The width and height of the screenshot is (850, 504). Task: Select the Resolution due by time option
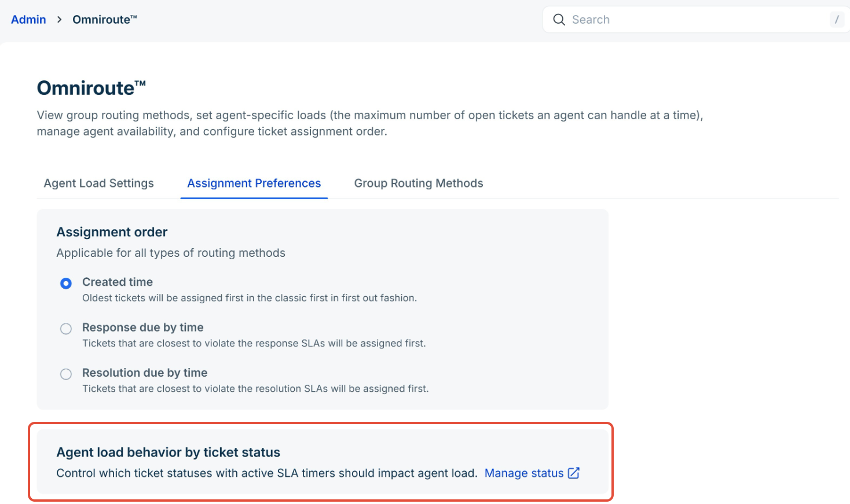(66, 374)
